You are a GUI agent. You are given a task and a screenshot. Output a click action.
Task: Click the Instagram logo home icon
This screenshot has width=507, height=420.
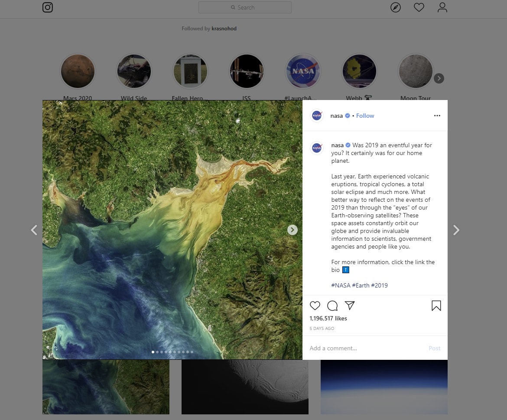coord(48,7)
